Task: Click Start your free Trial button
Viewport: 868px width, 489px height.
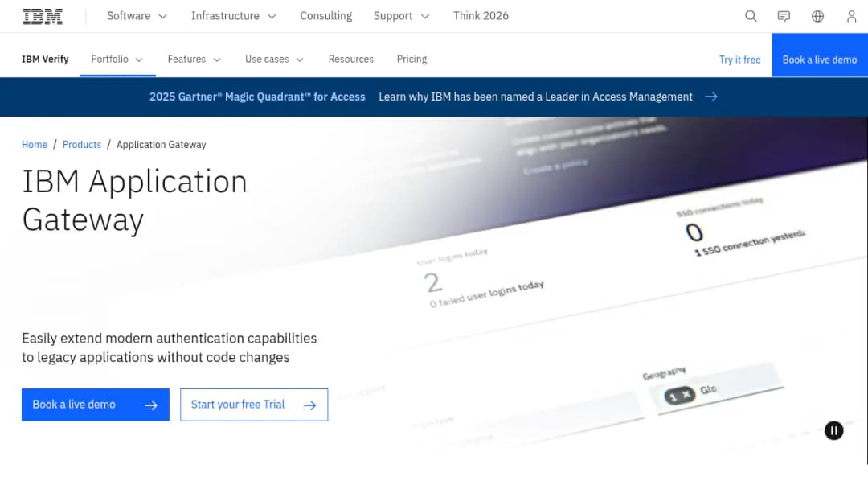Action: tap(254, 405)
